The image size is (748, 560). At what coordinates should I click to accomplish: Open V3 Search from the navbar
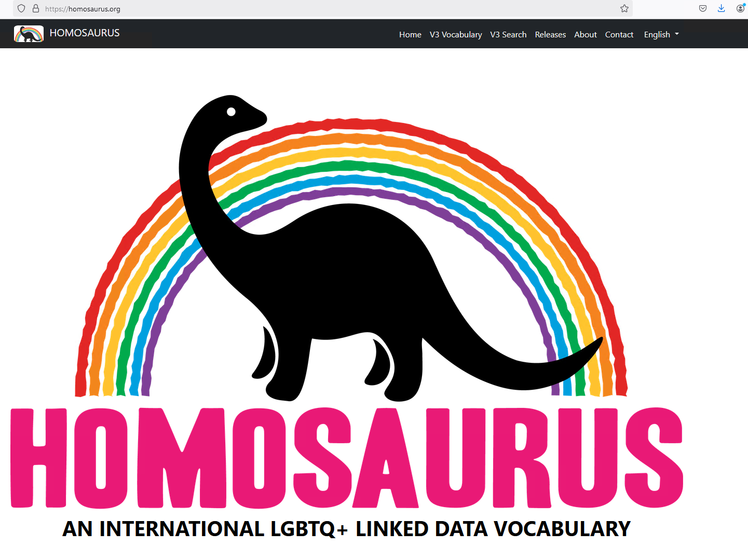pos(508,34)
